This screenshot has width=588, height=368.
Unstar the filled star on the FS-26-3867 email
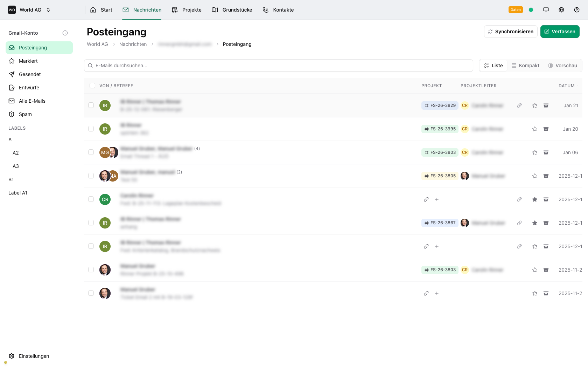(534, 223)
